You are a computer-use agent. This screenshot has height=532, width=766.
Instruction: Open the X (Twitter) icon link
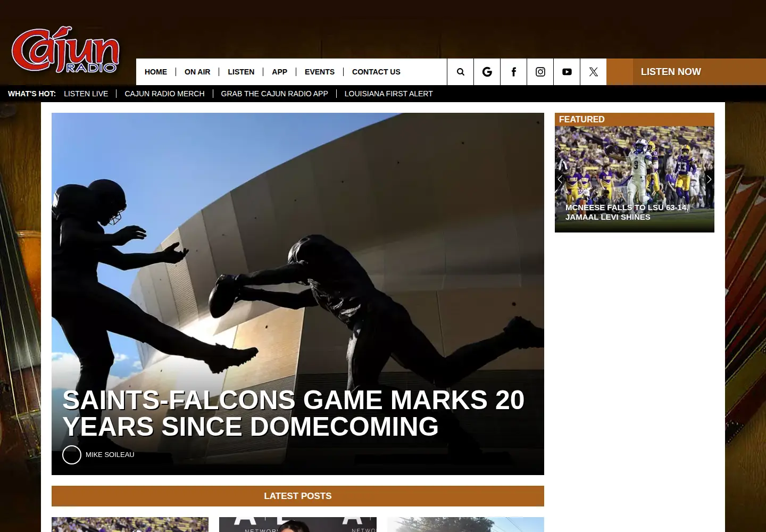tap(593, 72)
